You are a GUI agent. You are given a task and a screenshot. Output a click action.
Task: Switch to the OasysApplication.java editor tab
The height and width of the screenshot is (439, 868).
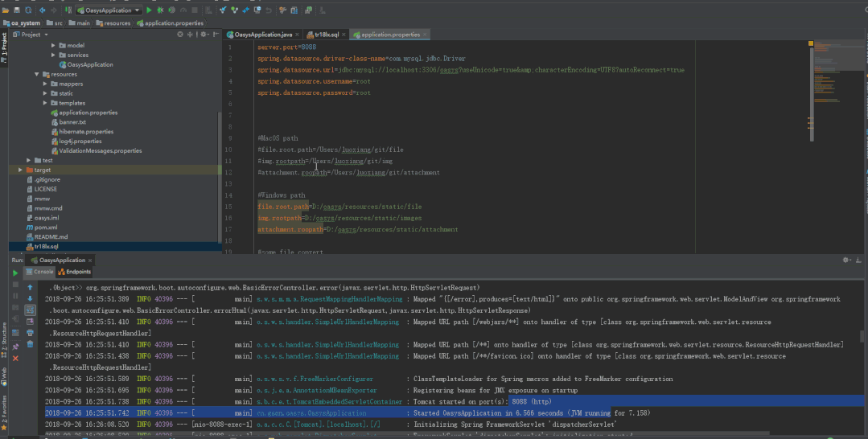(263, 35)
